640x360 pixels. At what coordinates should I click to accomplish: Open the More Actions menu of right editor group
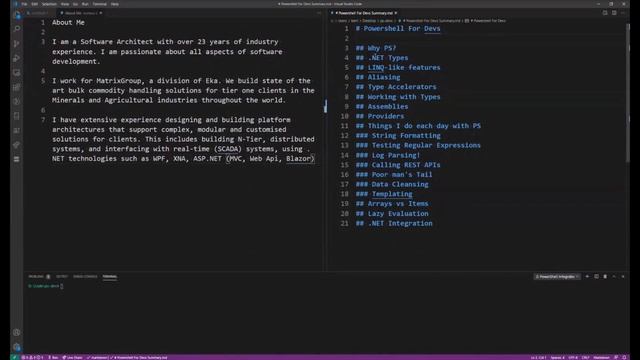[x=623, y=13]
